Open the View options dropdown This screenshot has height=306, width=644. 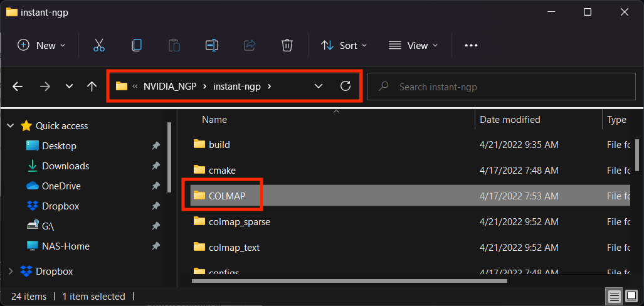click(x=413, y=45)
